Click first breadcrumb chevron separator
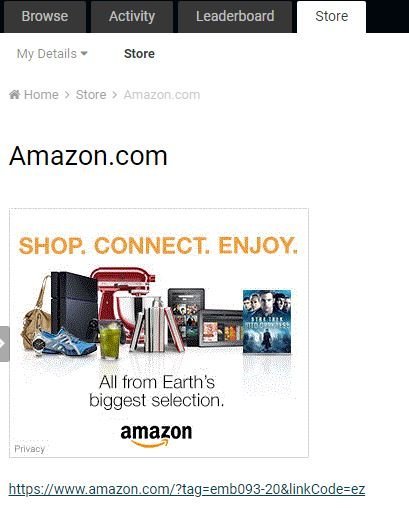Viewport: 409px width, 508px height. 67,95
